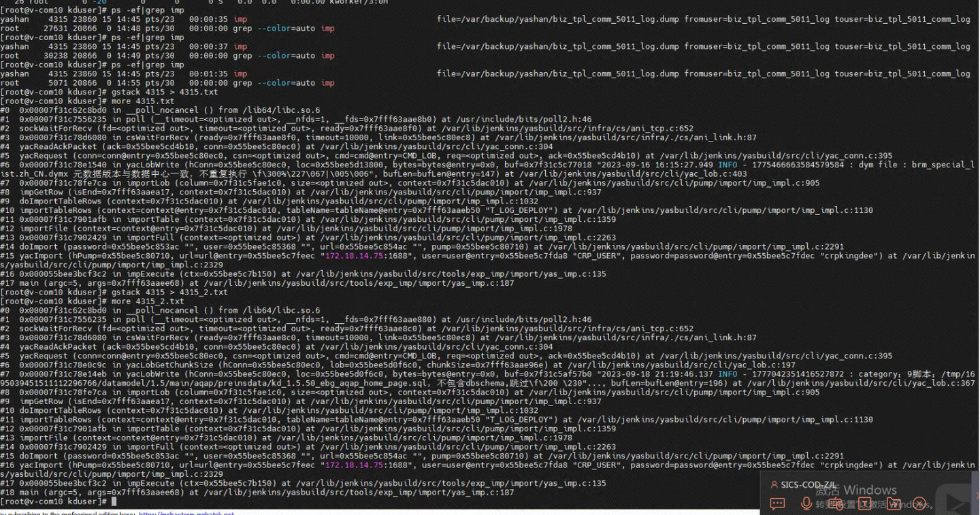980x515 pixels.
Task: Click the command 'more 4315_2.txt'
Action: 148,301
